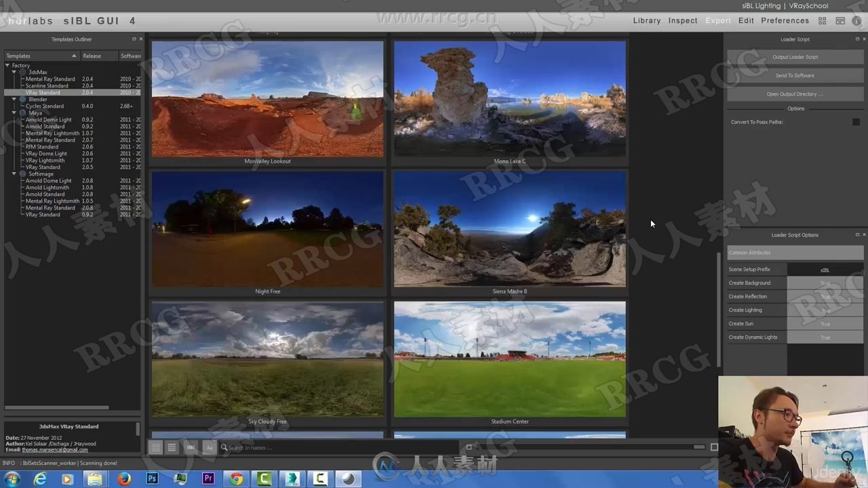Collapse the Factory tree node
The image size is (868, 488).
click(x=7, y=65)
